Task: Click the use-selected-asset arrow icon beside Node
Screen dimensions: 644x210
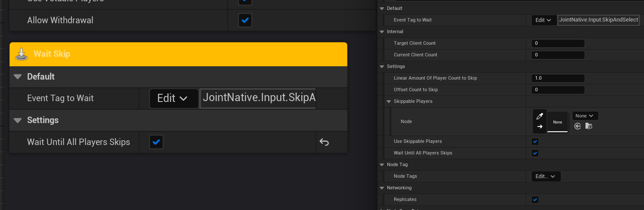Action: 578,126
